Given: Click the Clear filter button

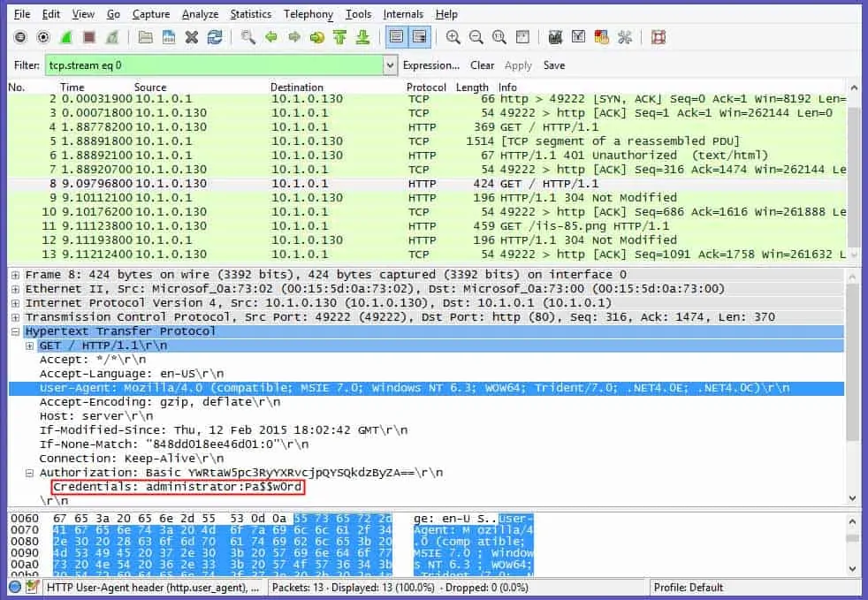Looking at the screenshot, I should click(x=482, y=65).
